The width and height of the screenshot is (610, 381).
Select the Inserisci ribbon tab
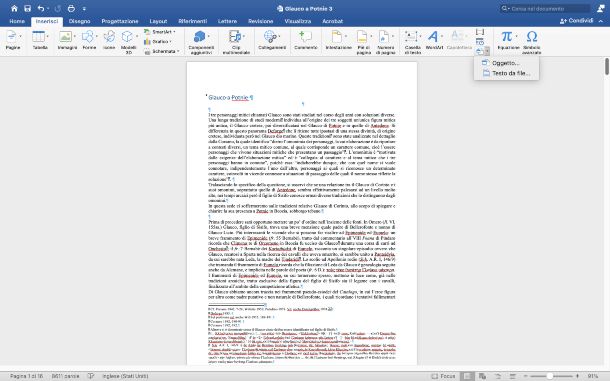coord(47,21)
